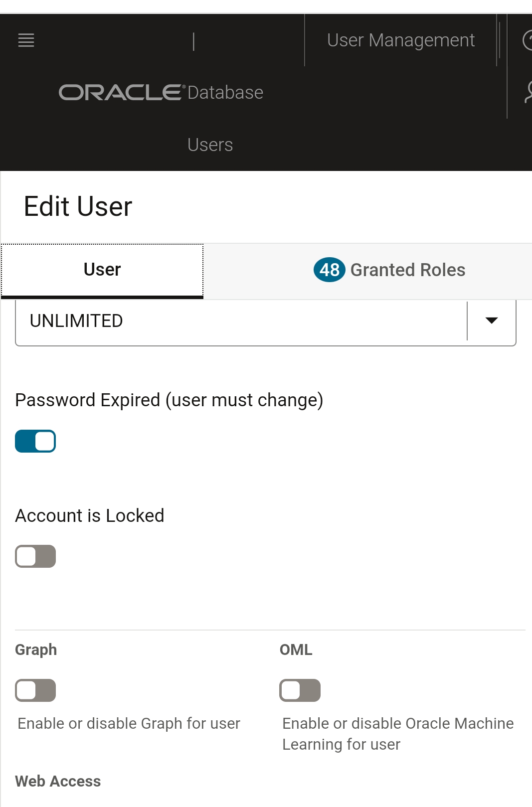The image size is (532, 807).
Task: Open the hamburger navigation menu
Action: pyautogui.click(x=26, y=40)
